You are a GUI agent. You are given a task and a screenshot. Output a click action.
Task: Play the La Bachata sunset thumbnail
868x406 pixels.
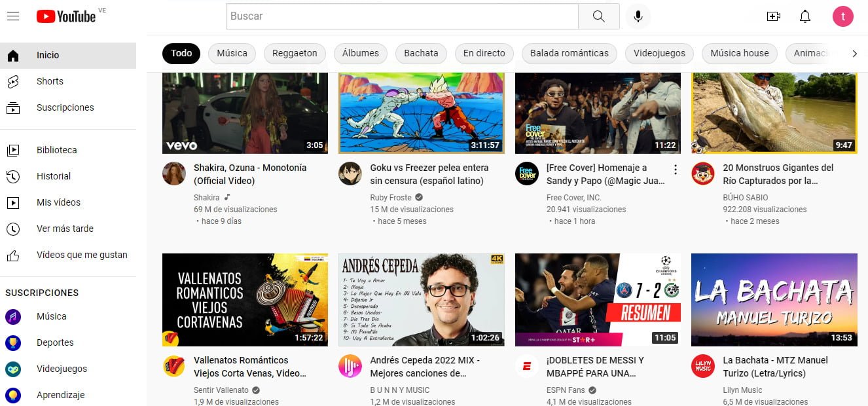click(774, 300)
